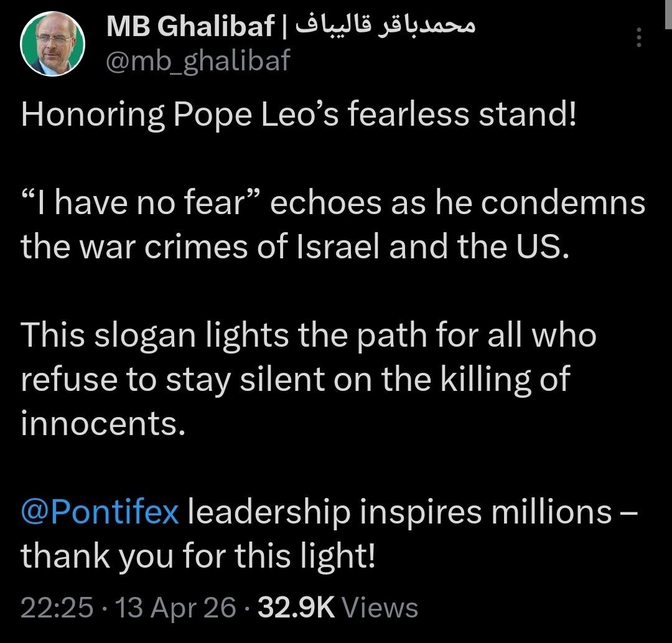Open the @Pontifex mention link
This screenshot has height=643, width=672.
(100, 512)
